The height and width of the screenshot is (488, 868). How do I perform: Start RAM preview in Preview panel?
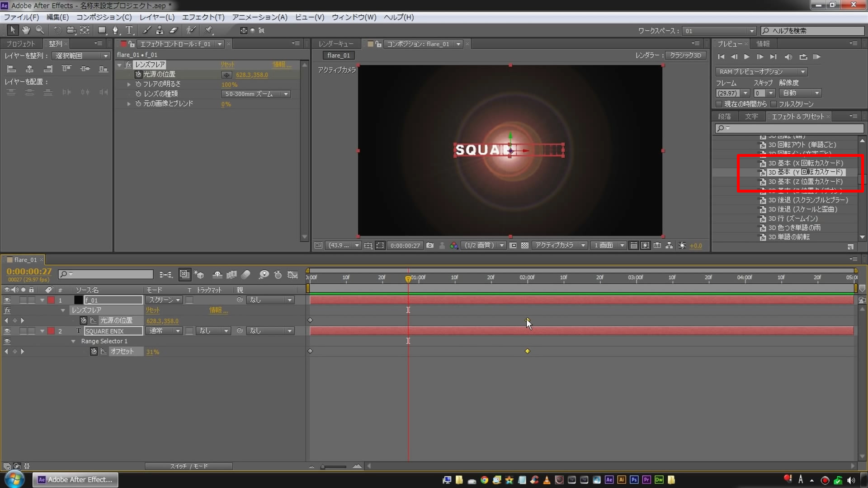[x=816, y=57]
